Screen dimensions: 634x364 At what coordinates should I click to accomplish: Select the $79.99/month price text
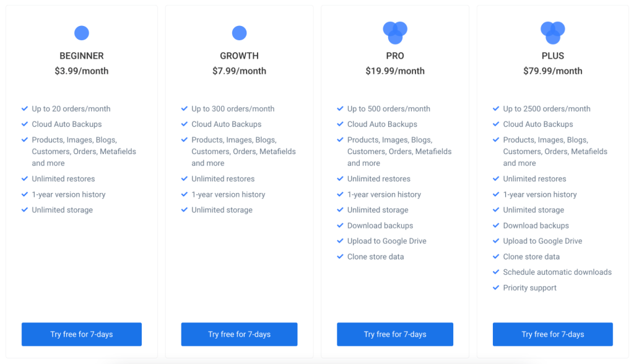point(553,71)
